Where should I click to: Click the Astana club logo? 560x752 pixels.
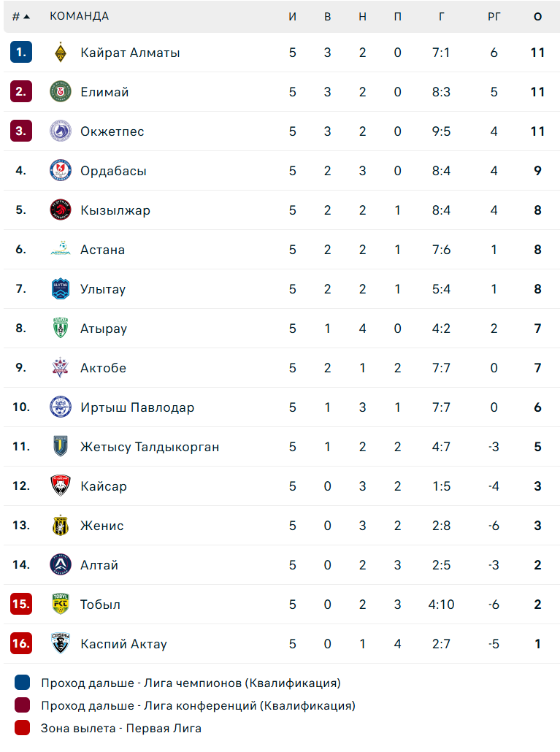[61, 250]
